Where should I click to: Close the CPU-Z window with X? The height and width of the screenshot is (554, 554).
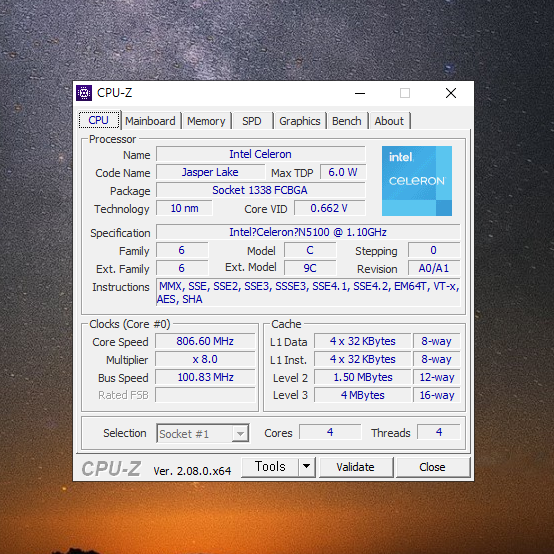pyautogui.click(x=451, y=93)
